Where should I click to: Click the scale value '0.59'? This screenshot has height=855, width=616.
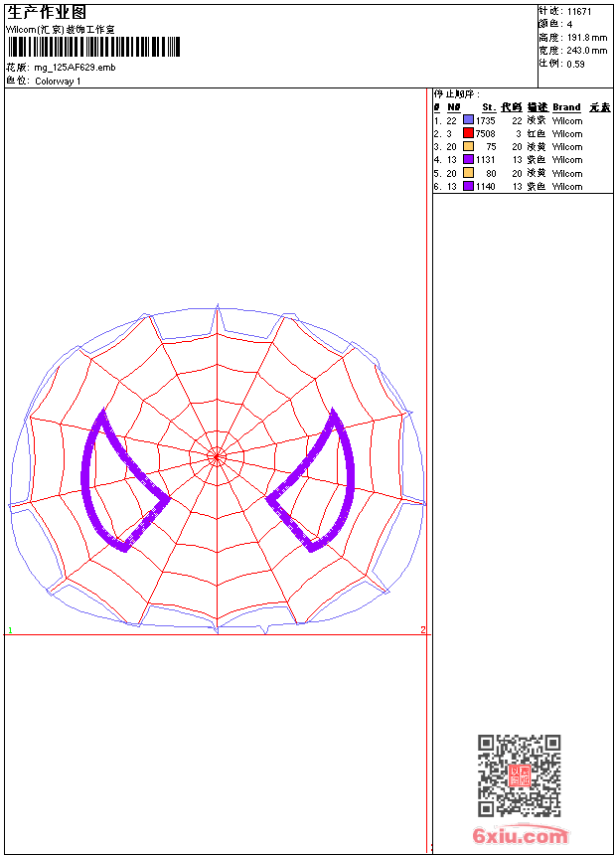coord(575,64)
